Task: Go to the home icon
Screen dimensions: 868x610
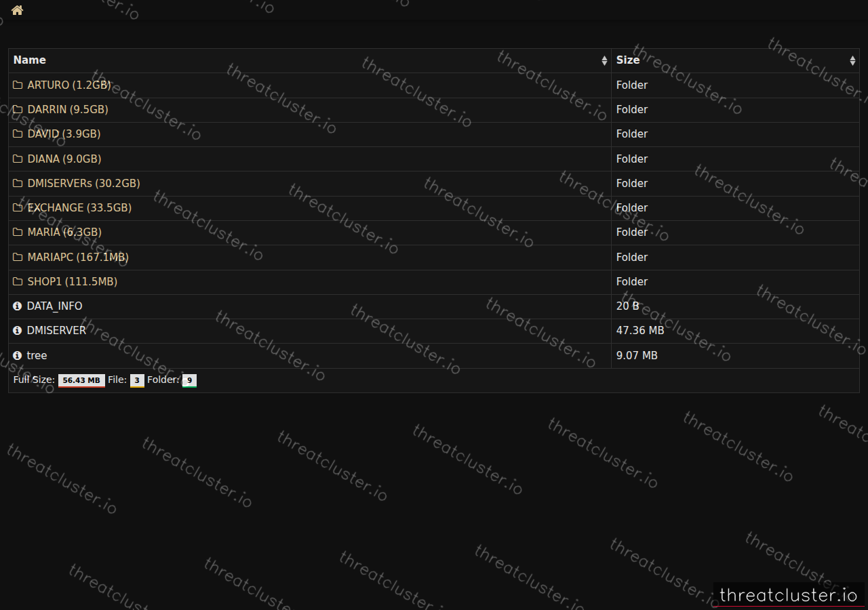Action: 18,10
